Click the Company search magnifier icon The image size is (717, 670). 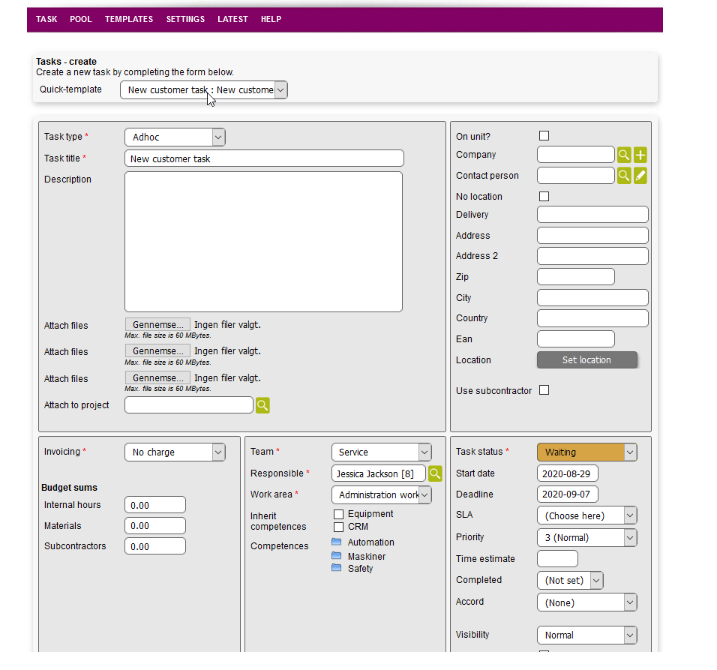pos(624,155)
